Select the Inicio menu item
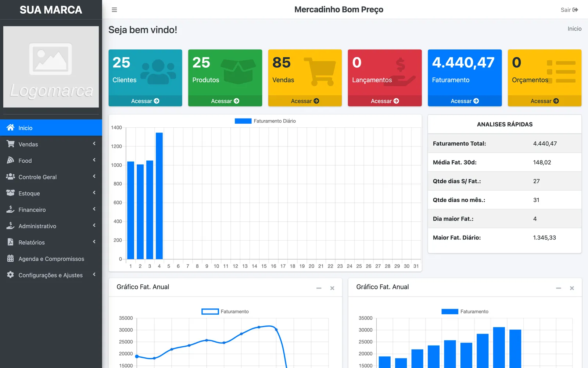This screenshot has height=368, width=588. click(51, 128)
